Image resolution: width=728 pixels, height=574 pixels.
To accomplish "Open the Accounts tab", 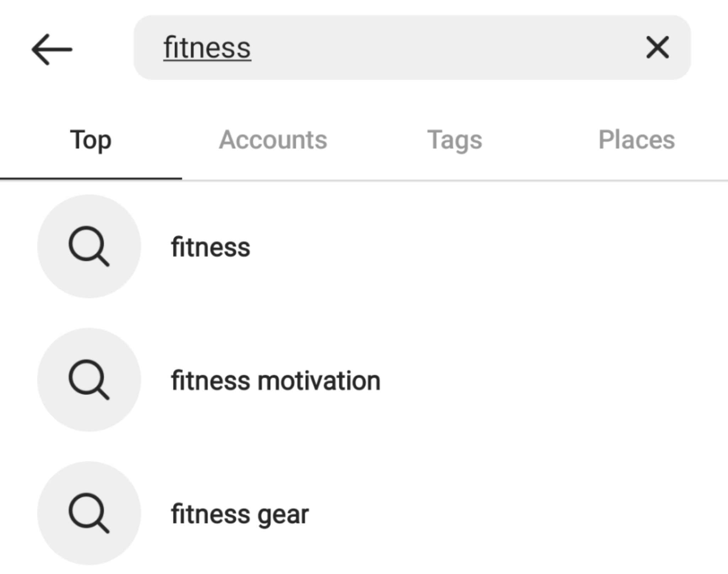I will click(x=273, y=140).
